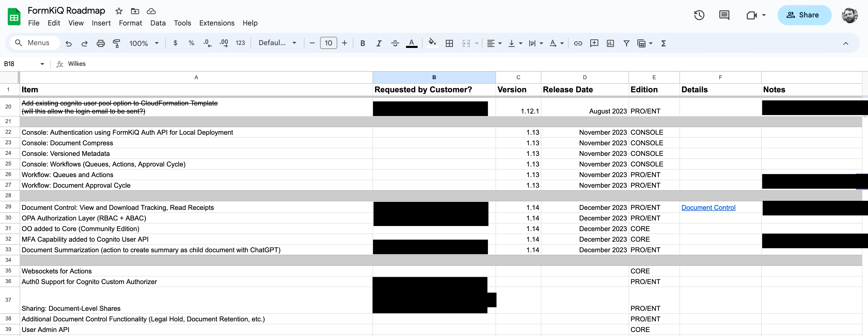This screenshot has width=868, height=336.
Task: Create a filter
Action: pyautogui.click(x=626, y=43)
